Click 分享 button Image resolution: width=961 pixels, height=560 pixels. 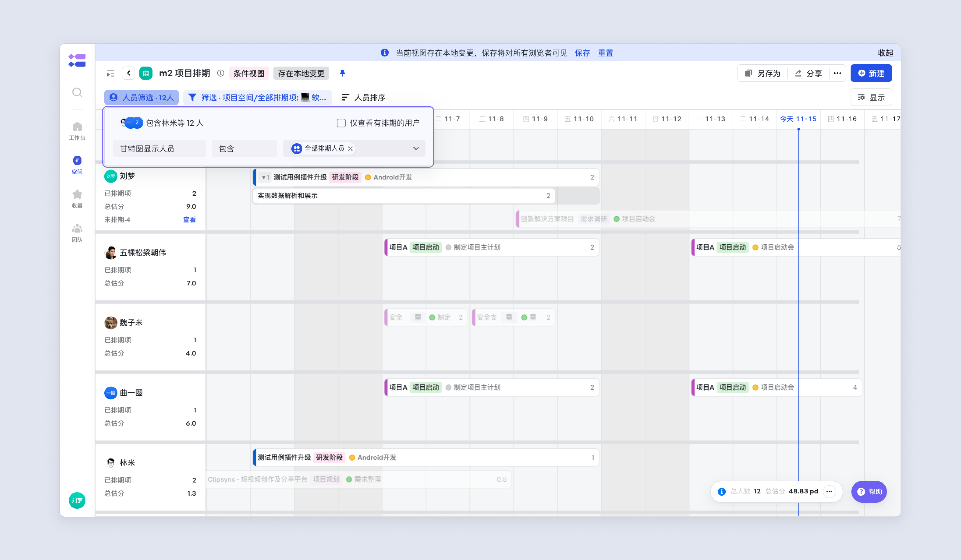pos(808,73)
